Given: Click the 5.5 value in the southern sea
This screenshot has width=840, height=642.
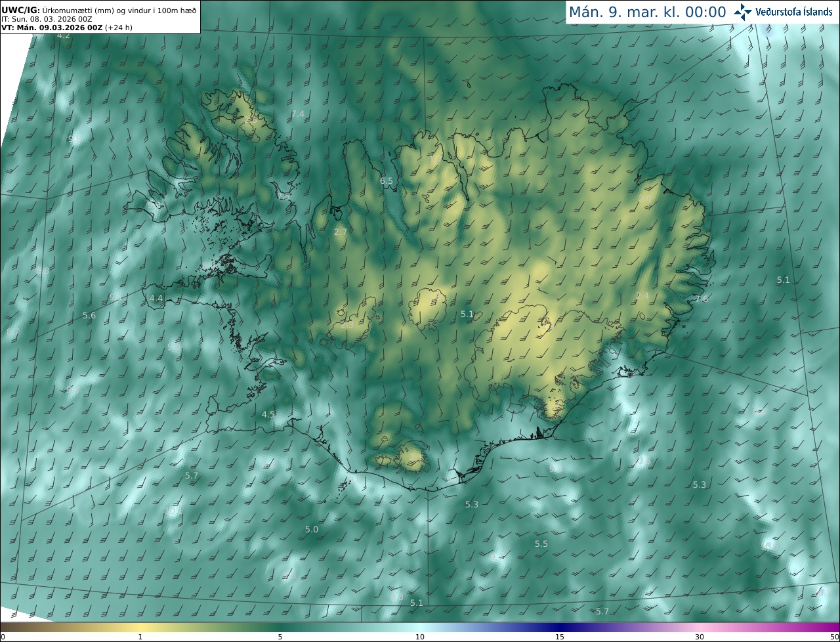Looking at the screenshot, I should 541,544.
